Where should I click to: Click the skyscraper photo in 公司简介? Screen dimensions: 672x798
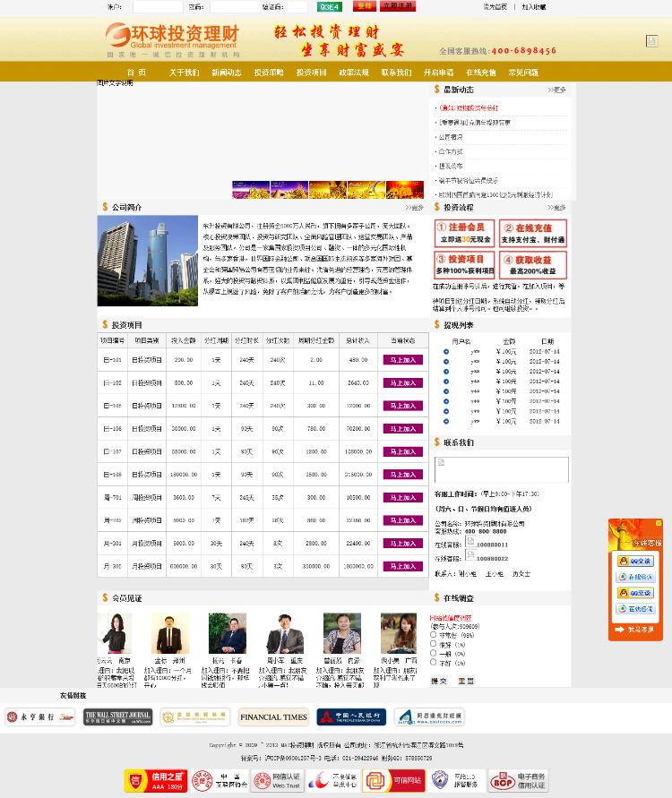point(148,261)
